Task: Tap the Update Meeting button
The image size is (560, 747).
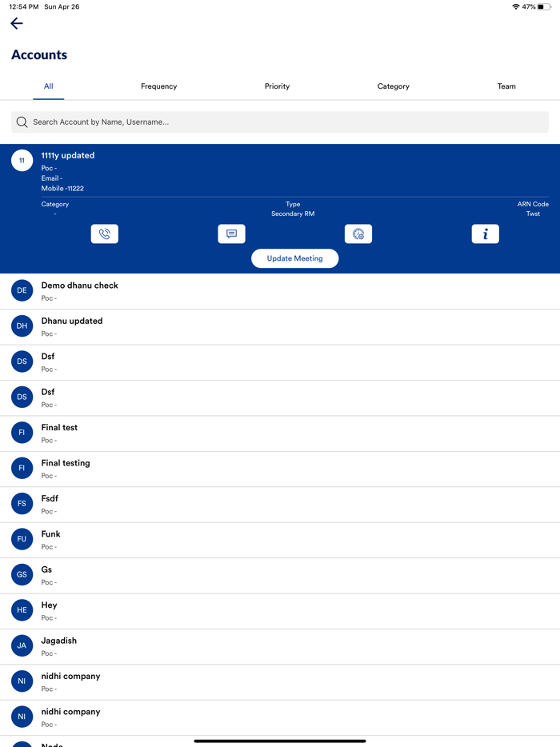Action: pos(295,258)
